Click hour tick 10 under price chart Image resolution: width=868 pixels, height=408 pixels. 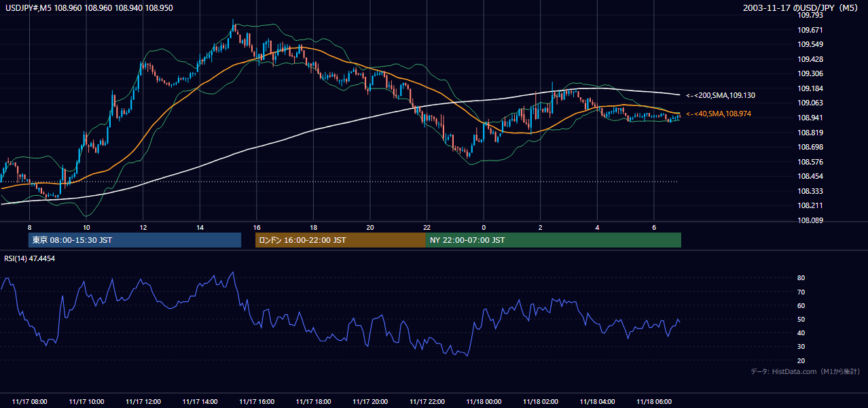86,227
